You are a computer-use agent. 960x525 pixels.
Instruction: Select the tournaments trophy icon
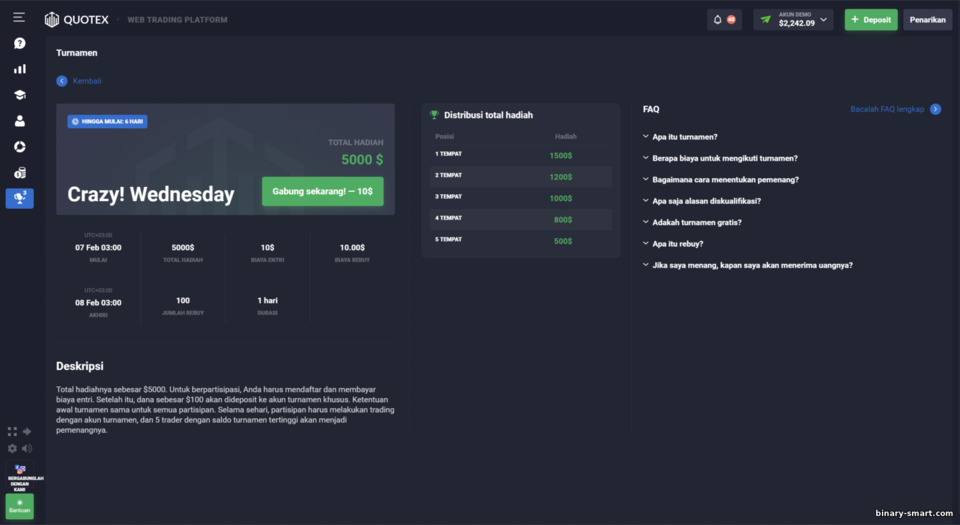coord(20,198)
